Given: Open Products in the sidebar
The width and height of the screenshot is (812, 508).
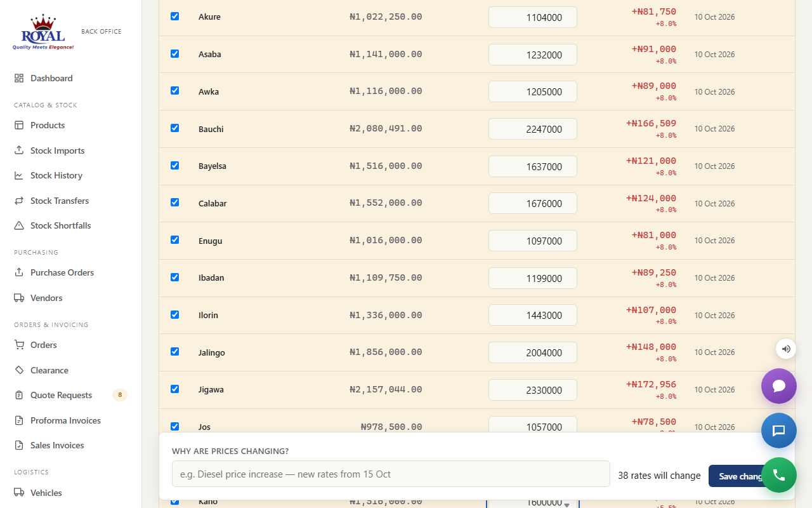Looking at the screenshot, I should click(x=70, y=125).
